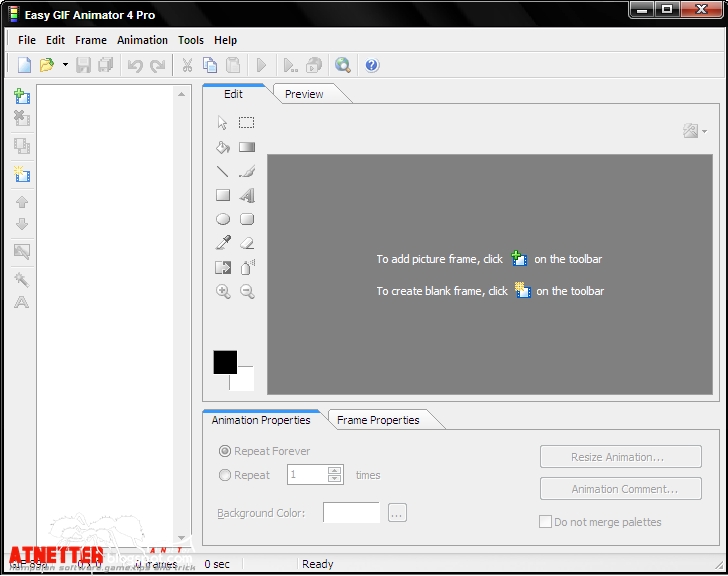Enable Do not merge palettes checkbox
The width and height of the screenshot is (728, 576).
[545, 522]
